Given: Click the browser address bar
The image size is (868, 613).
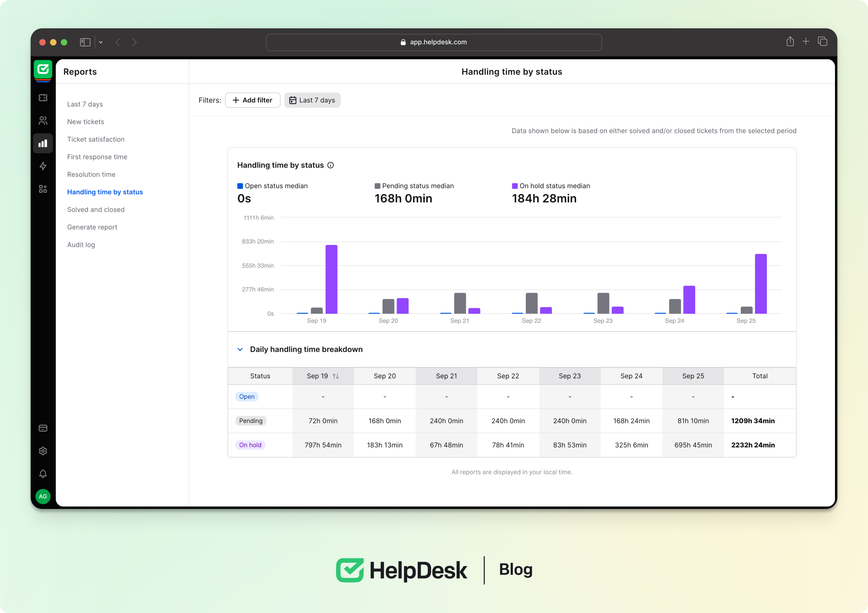Looking at the screenshot, I should [x=434, y=42].
